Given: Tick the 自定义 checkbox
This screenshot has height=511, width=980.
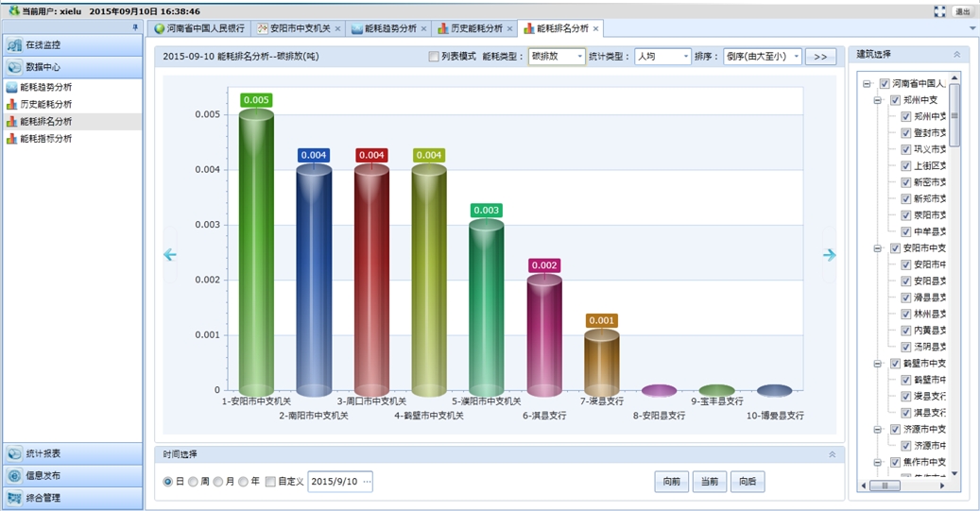Looking at the screenshot, I should [x=270, y=482].
